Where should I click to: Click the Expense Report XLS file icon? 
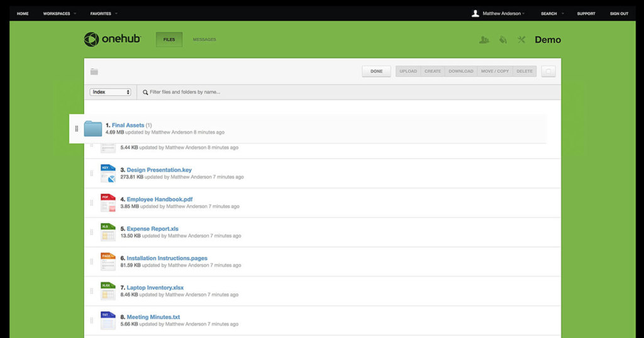pos(108,232)
